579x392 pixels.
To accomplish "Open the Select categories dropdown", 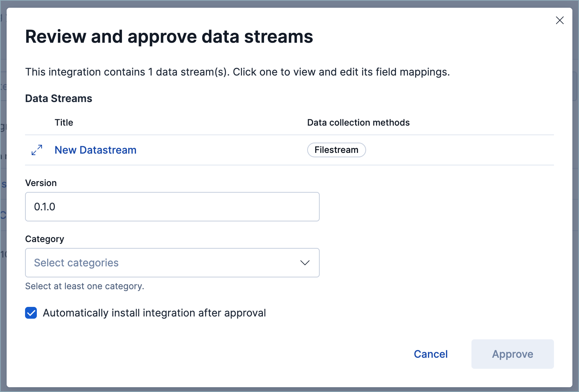I will tap(172, 263).
